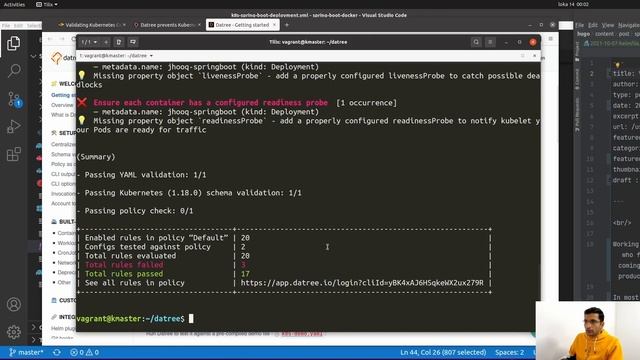Image resolution: width=640 pixels, height=360 pixels.
Task: Open the Navigate menu in right IDE window
Action: tap(629, 25)
